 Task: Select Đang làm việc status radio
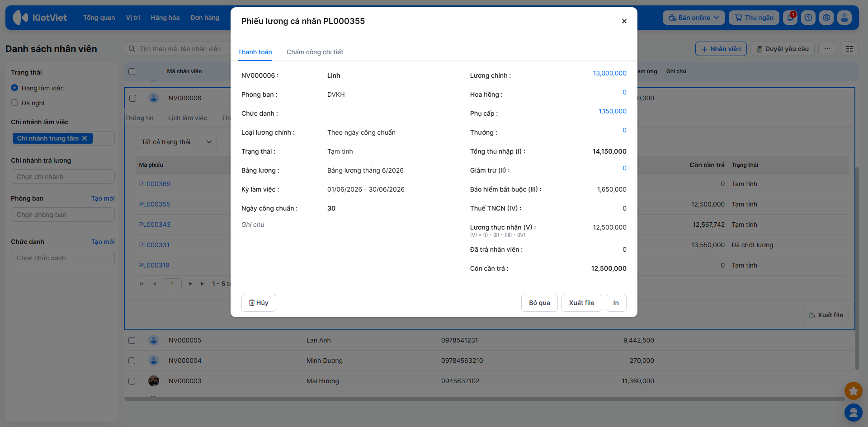14,88
